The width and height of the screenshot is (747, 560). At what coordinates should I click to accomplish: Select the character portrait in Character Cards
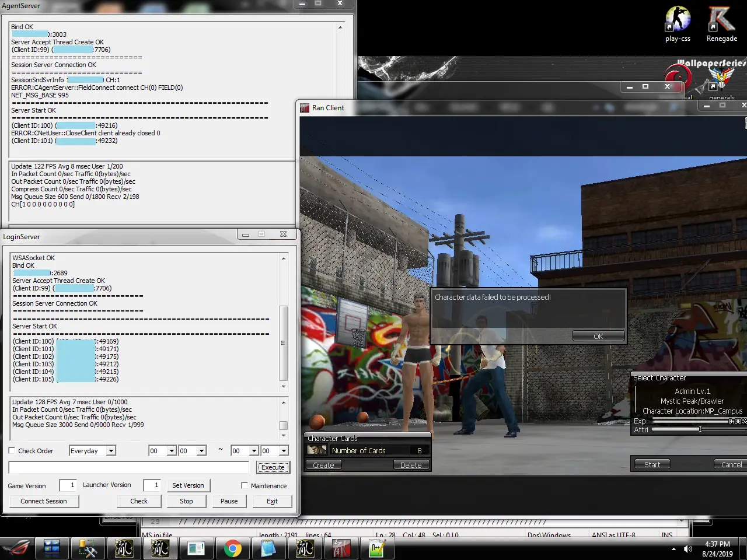(x=317, y=450)
